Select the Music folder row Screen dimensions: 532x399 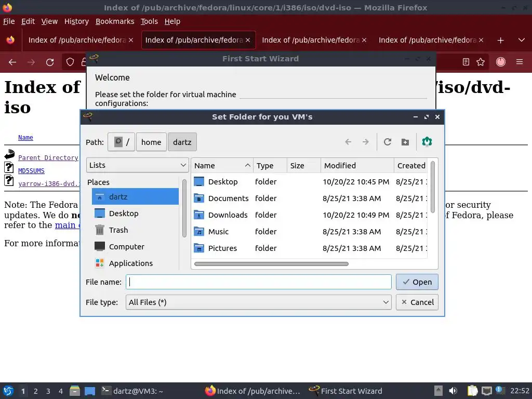pos(310,232)
